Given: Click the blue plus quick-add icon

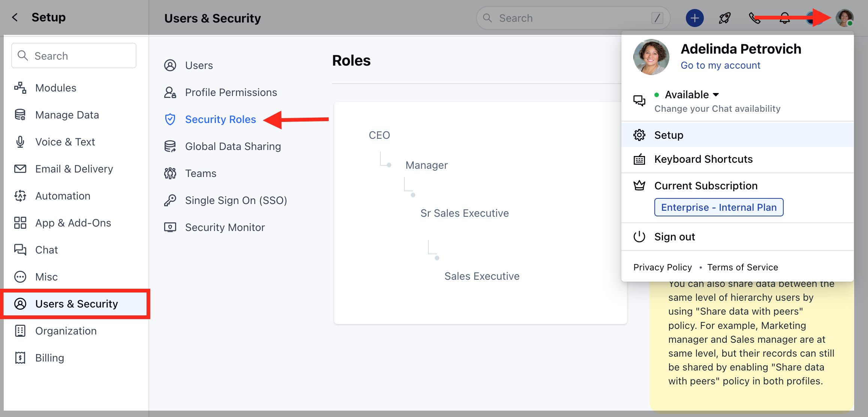Looking at the screenshot, I should pos(694,18).
